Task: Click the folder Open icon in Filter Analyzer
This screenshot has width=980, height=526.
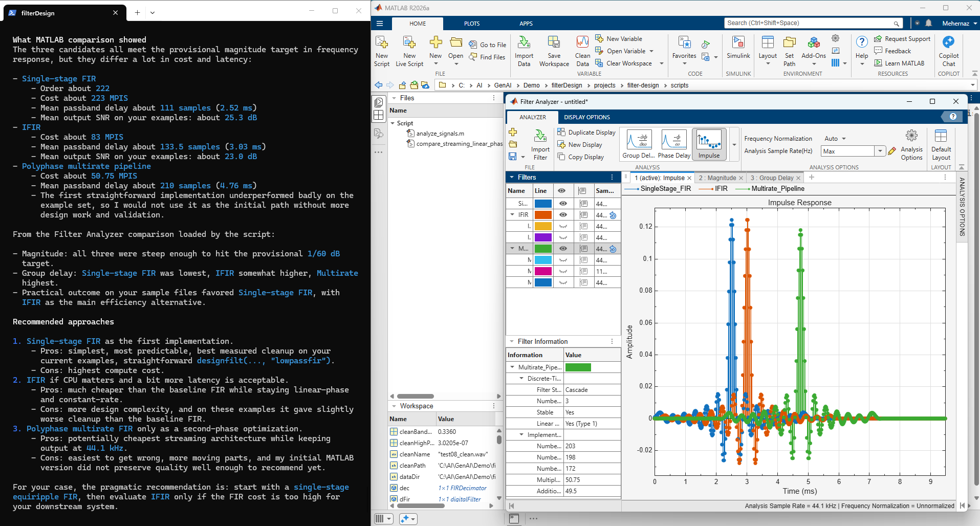Action: (513, 144)
